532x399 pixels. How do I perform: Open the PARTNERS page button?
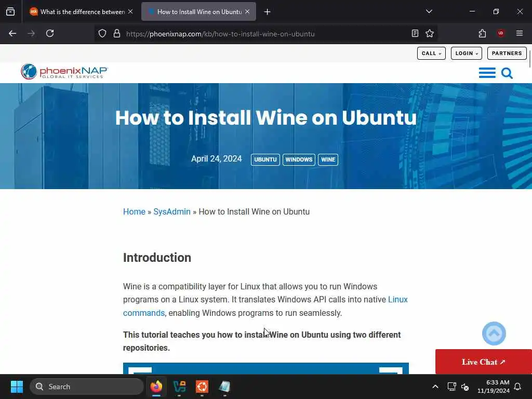507,54
